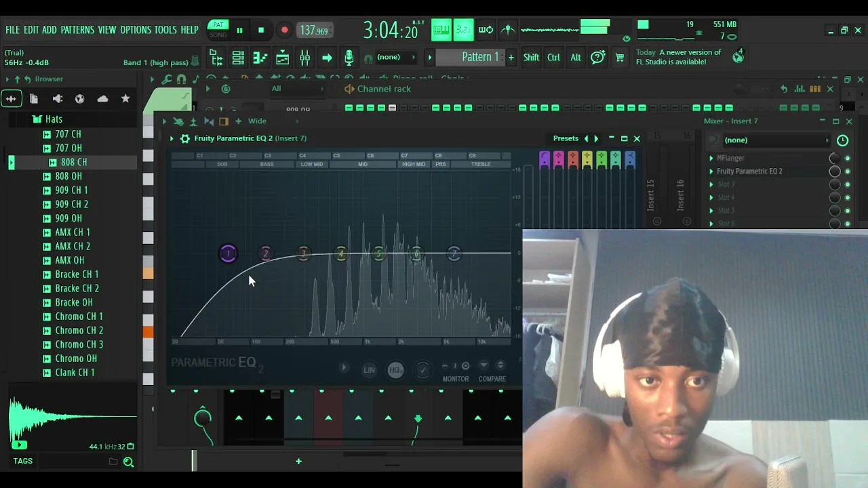Toggle the Slot 4 enable LED in Mixer
The height and width of the screenshot is (488, 868).
pos(848,198)
